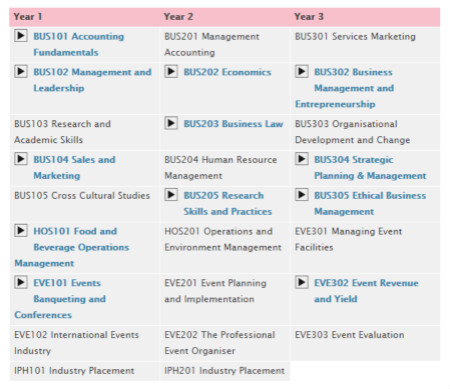
Task: Open BUS202 Economics course link
Action: pos(227,72)
